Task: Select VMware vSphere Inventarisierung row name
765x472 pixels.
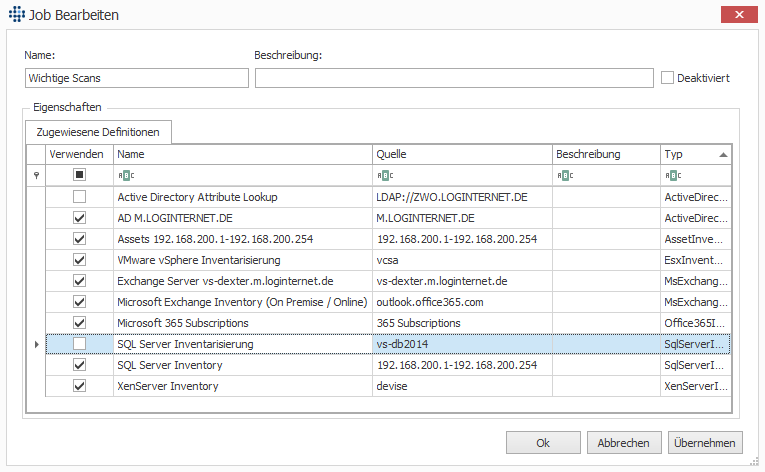Action: coord(242,260)
